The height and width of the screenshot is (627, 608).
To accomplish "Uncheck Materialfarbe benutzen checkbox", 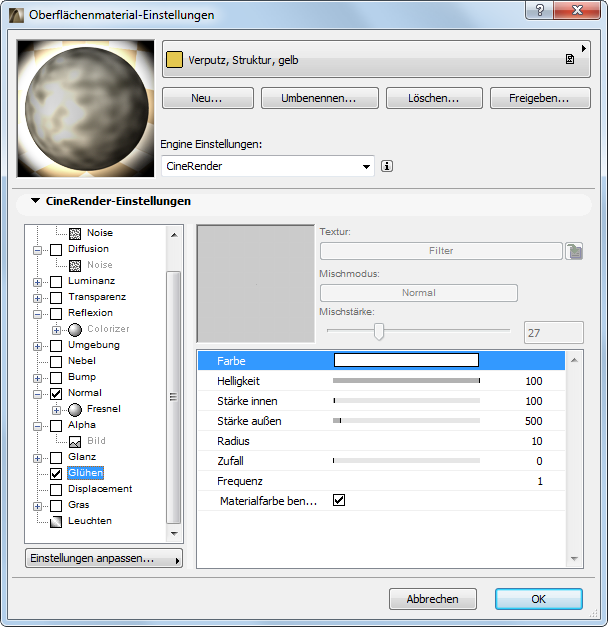I will point(339,500).
